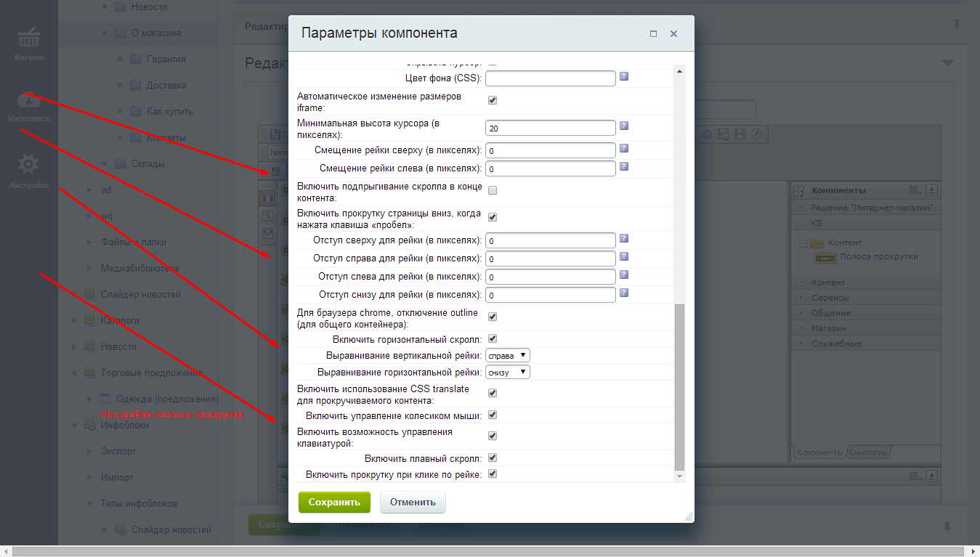Click help icon for Отступ снизу для рейки
Screen dimensions: 980x557
click(623, 293)
